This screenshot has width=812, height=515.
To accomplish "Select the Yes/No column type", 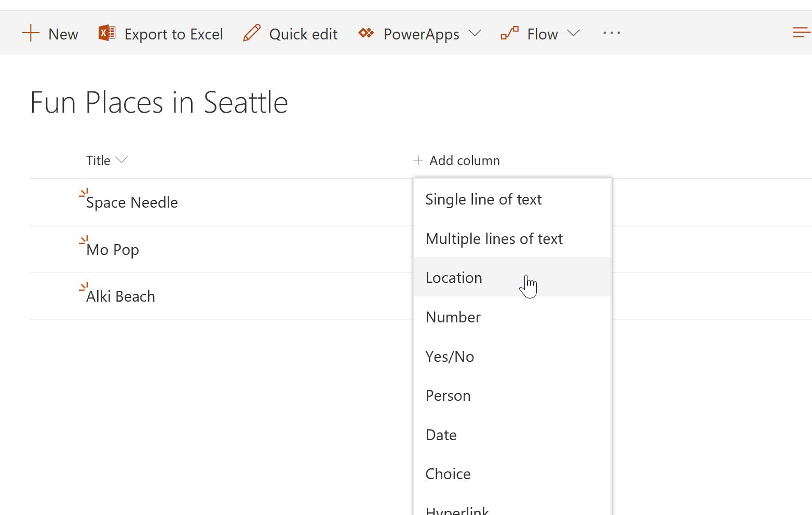I will pyautogui.click(x=450, y=357).
